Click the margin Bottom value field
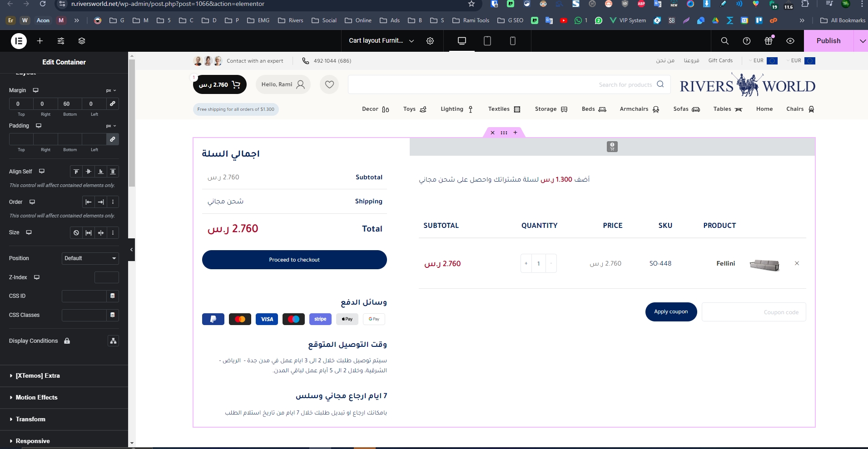 pos(70,104)
